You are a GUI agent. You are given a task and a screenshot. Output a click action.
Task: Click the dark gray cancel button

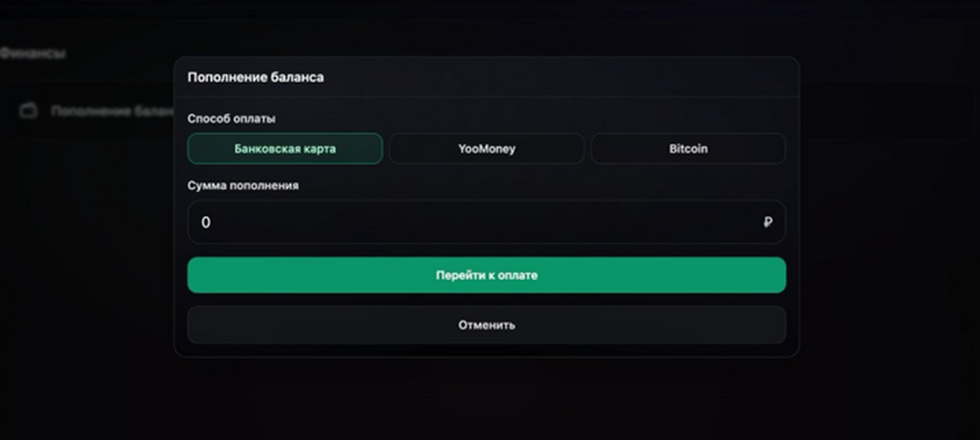tap(486, 325)
